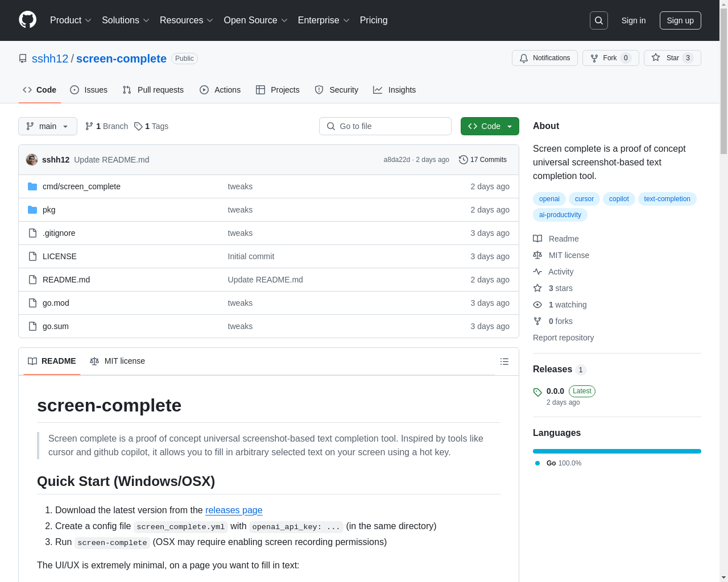Screen dimensions: 728x582
Task: Expand the Enterprise menu
Action: click(324, 20)
